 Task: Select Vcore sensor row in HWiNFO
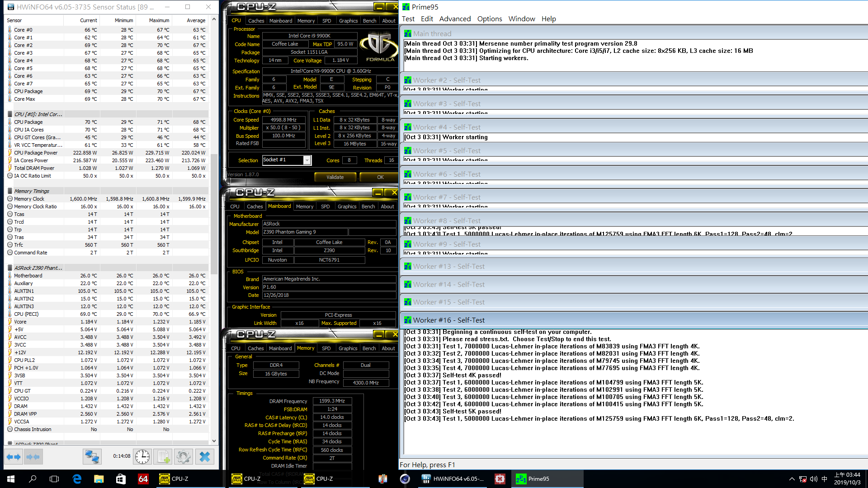[x=107, y=322]
